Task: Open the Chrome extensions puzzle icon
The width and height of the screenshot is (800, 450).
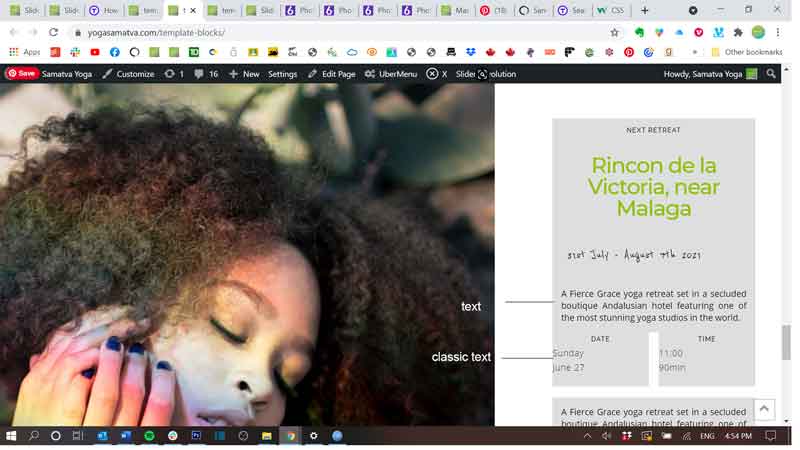Action: (x=738, y=33)
